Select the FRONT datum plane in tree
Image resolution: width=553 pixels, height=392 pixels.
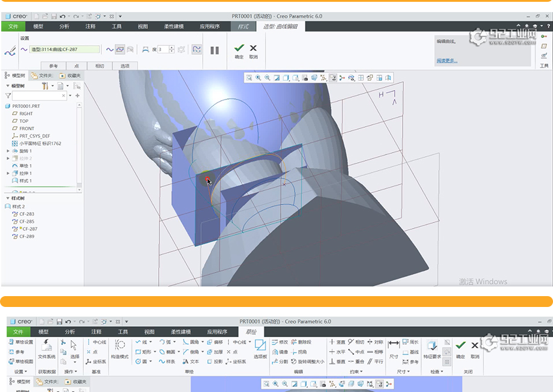click(24, 128)
